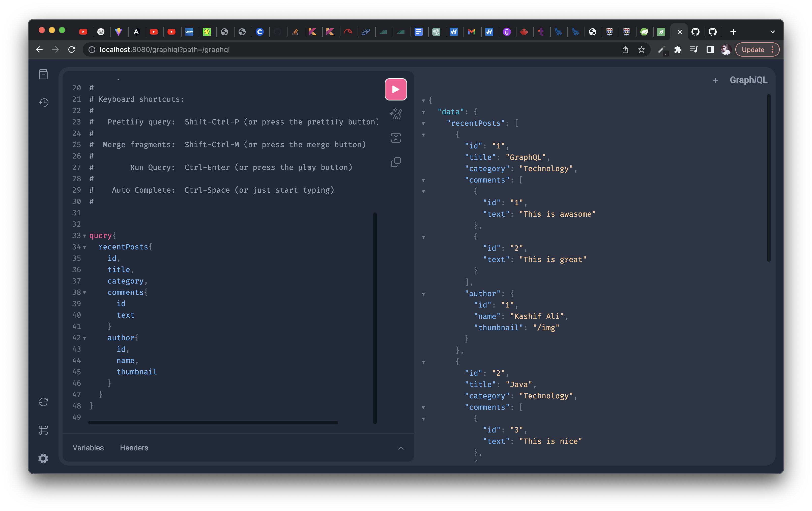Merge fragments into the query
The image size is (812, 511).
396,138
